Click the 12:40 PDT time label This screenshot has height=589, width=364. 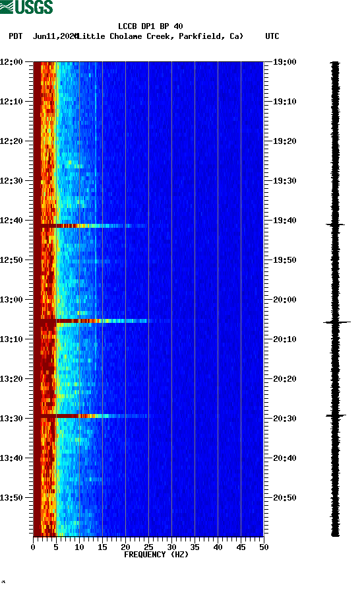11,221
